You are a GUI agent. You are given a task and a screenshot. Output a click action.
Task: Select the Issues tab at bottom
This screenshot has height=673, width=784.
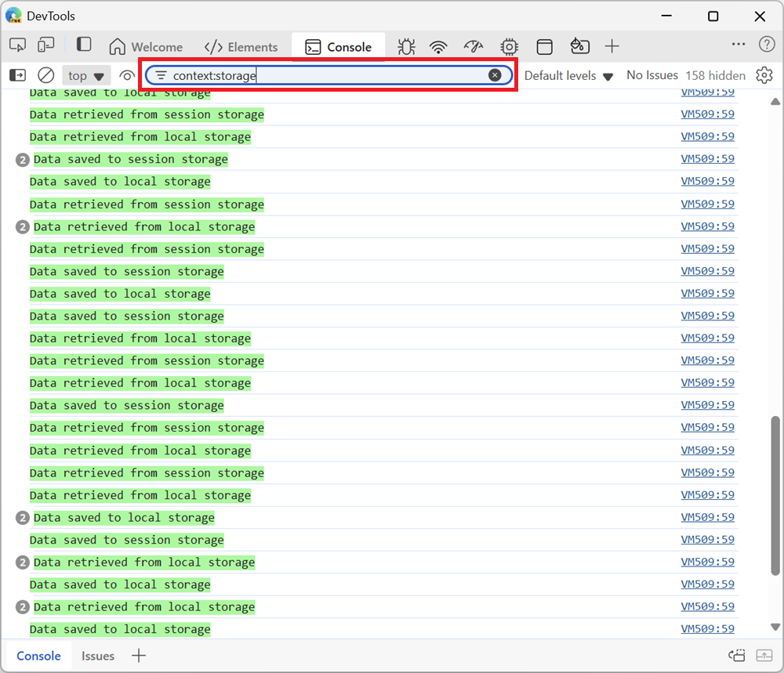point(97,656)
